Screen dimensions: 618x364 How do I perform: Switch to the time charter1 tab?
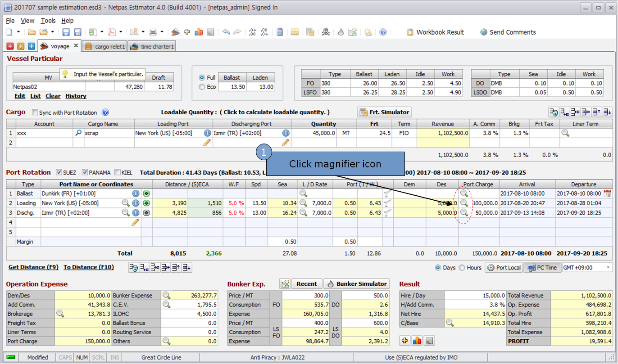(152, 46)
